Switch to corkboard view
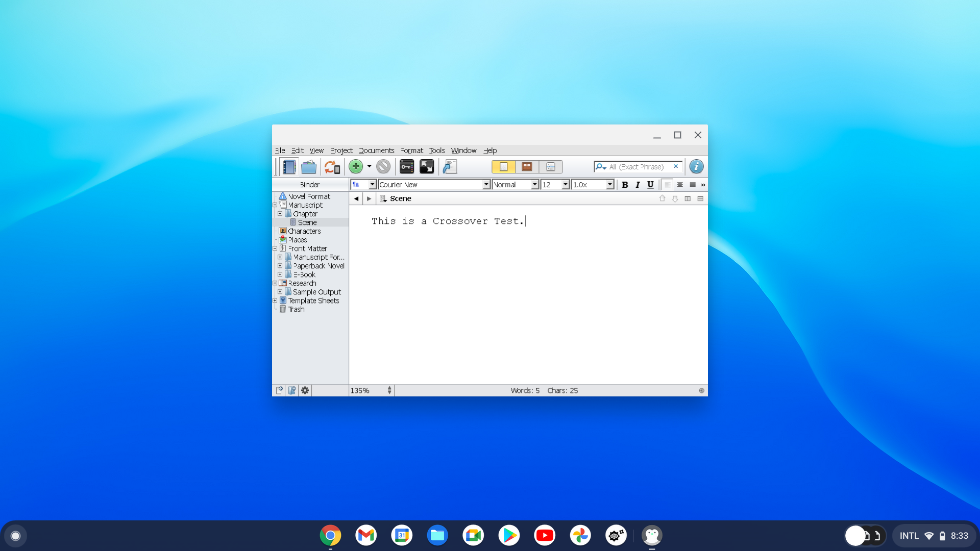The height and width of the screenshot is (551, 980). (527, 166)
